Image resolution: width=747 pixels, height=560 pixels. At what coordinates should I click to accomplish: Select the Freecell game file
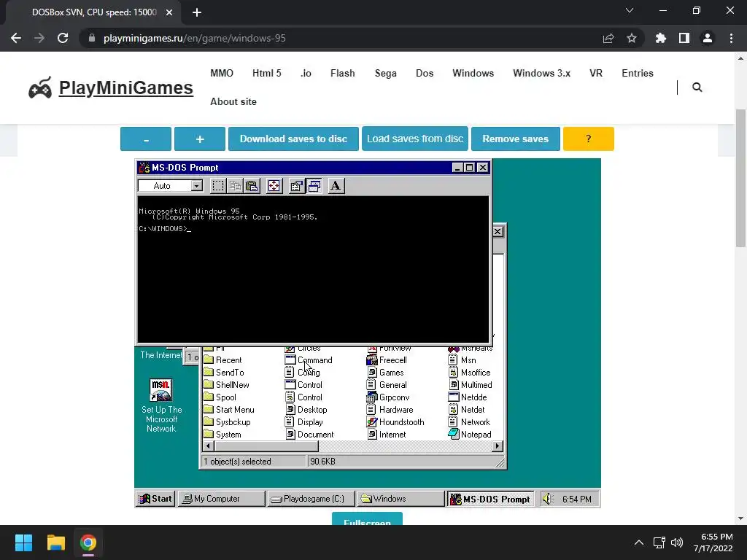(387, 360)
